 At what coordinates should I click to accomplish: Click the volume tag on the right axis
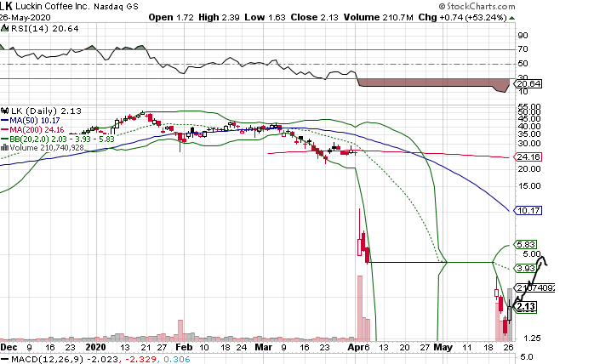(534, 288)
